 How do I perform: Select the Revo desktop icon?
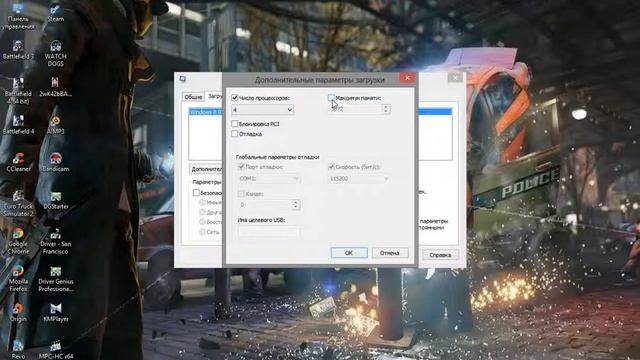click(x=18, y=350)
